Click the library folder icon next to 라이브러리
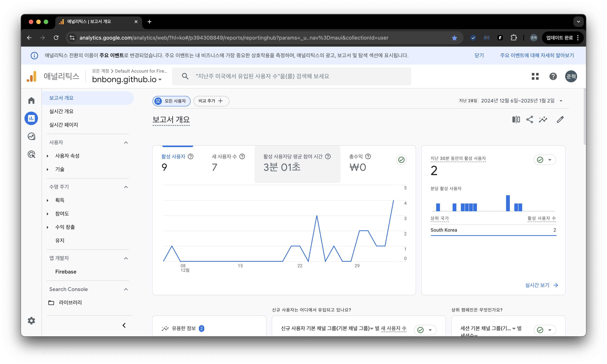The height and width of the screenshot is (364, 607). [x=51, y=303]
